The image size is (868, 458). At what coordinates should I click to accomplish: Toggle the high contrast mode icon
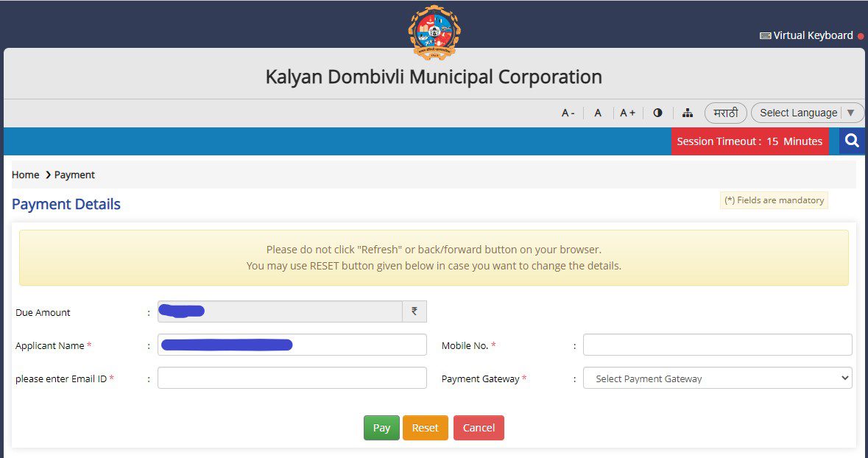coord(657,113)
